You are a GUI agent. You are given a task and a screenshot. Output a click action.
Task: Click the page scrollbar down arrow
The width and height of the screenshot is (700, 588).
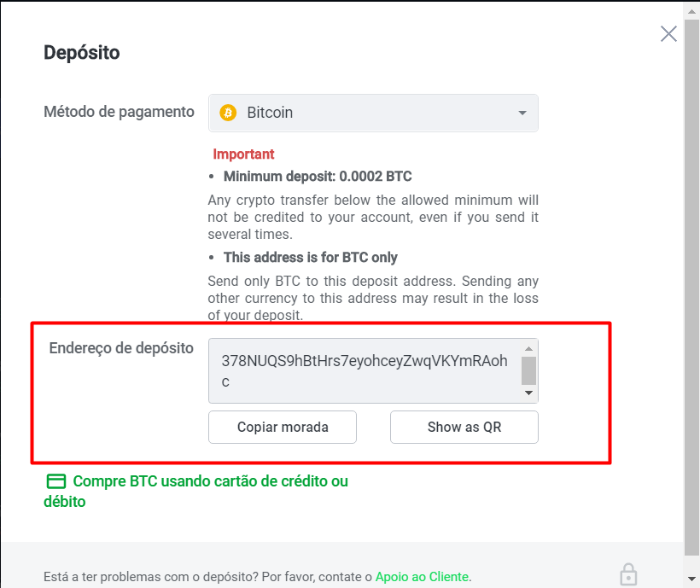point(691,579)
